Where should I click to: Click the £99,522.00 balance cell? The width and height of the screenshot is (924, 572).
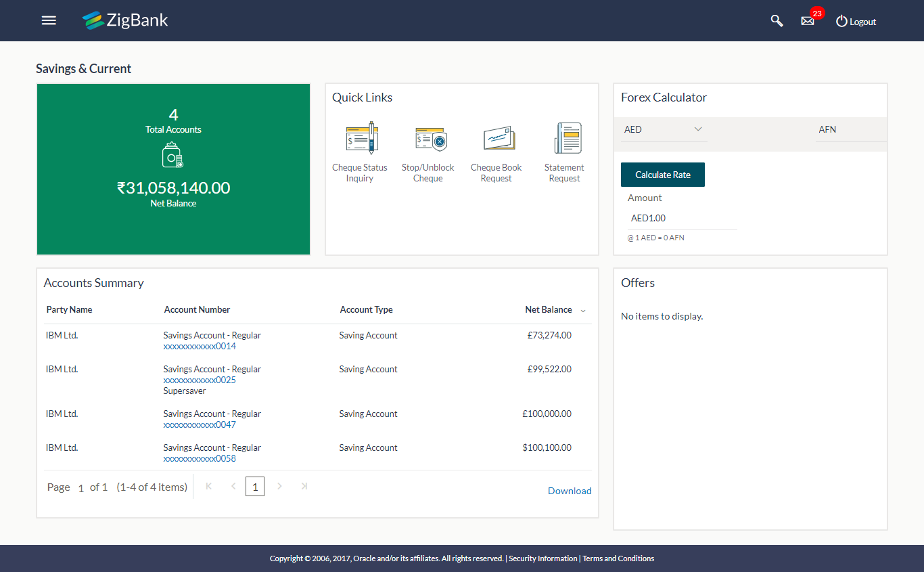point(549,369)
